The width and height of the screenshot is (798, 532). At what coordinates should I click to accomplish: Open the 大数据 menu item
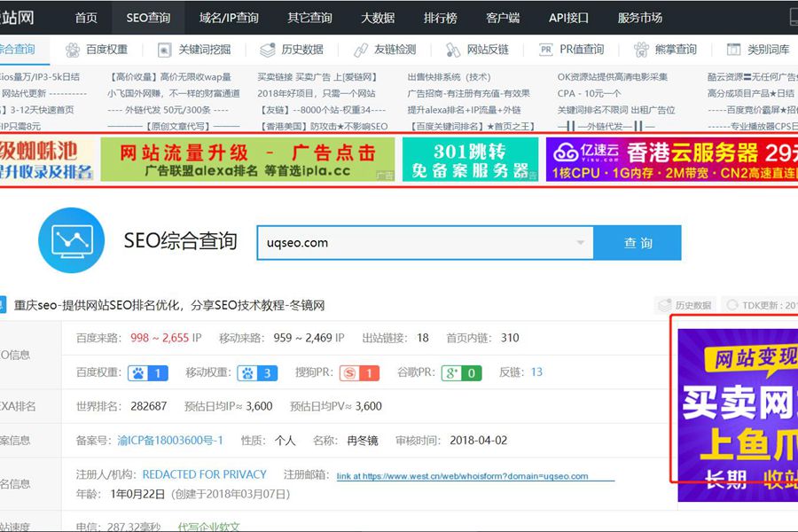click(378, 16)
